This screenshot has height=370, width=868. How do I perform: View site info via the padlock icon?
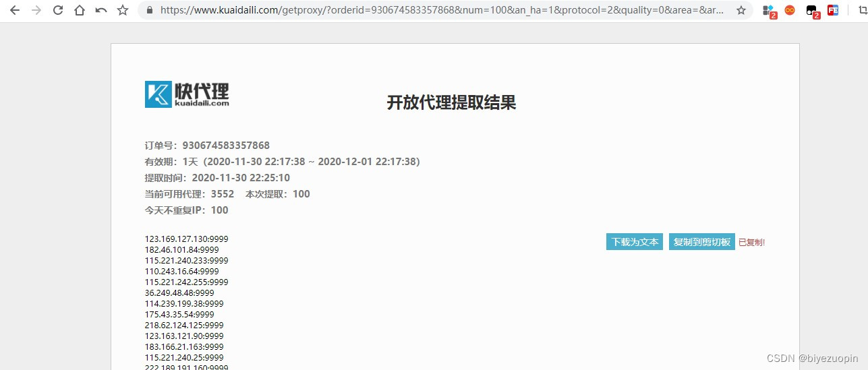coord(149,10)
